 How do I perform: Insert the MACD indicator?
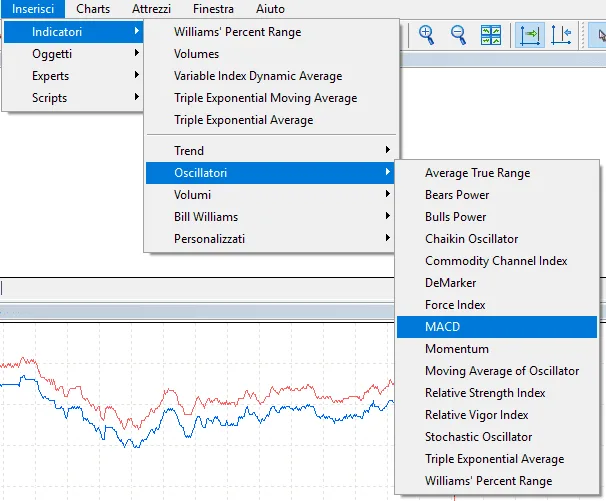click(497, 327)
